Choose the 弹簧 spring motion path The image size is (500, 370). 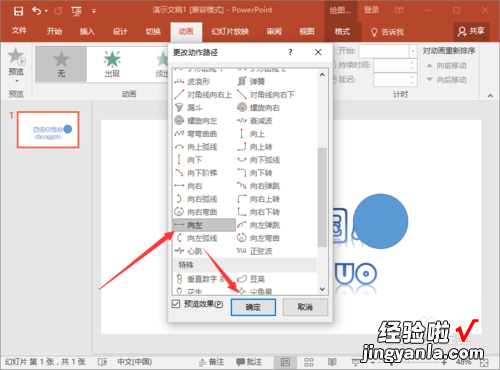click(x=251, y=82)
